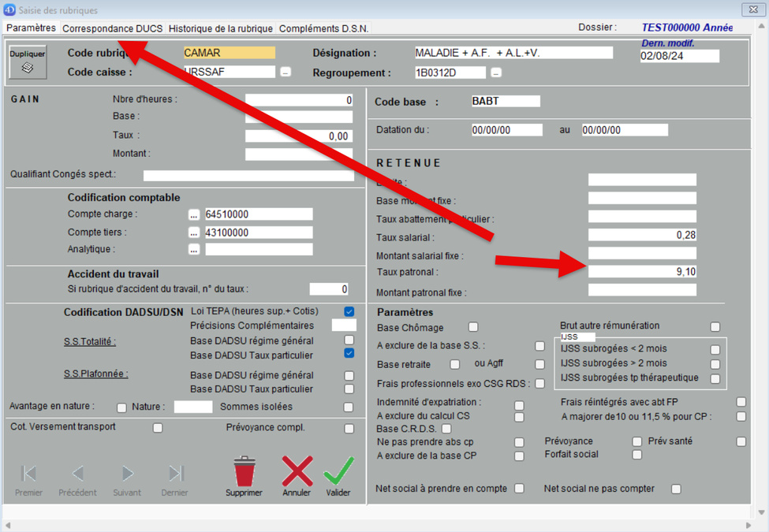Viewport: 769px width, 532px height.
Task: Uncheck Loi TEPA heures sup checkbox
Action: [x=349, y=312]
